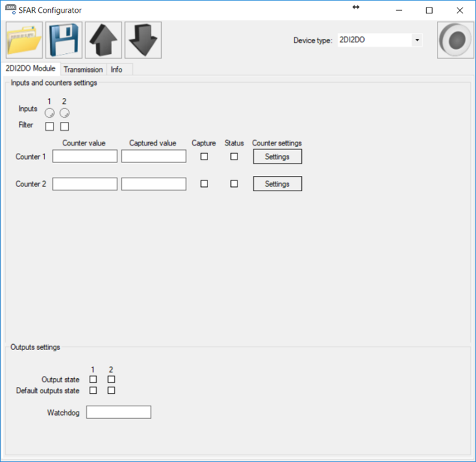This screenshot has width=476, height=462.
Task: Click the floppy disk save icon
Action: pos(64,40)
